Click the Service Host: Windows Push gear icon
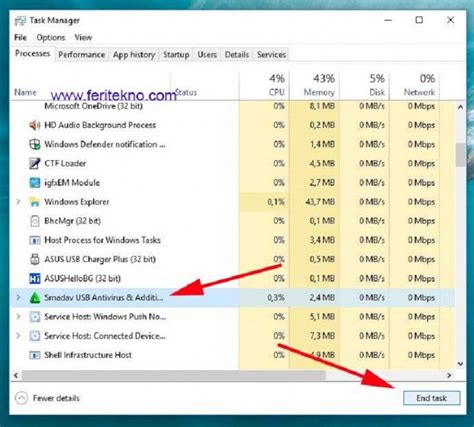 pos(35,317)
